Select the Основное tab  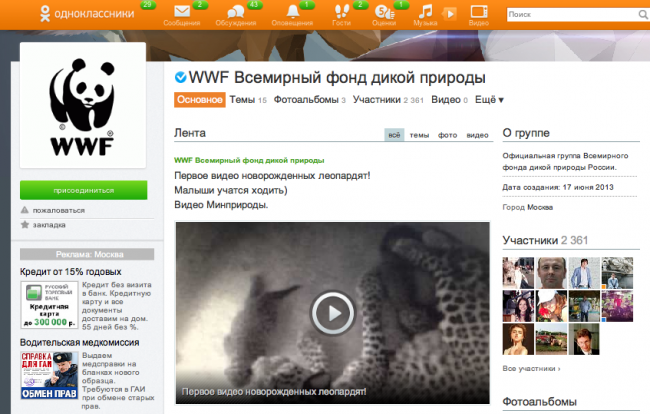(x=200, y=100)
